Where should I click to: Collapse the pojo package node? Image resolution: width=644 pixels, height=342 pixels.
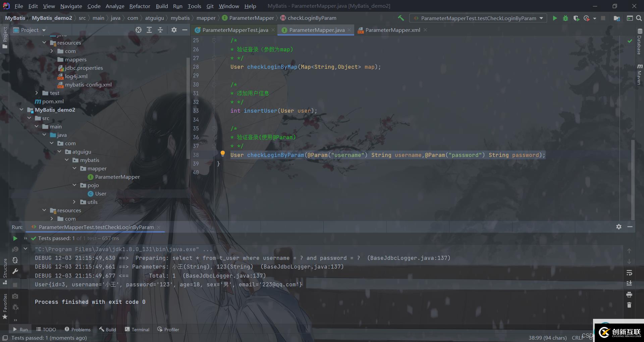(x=74, y=185)
